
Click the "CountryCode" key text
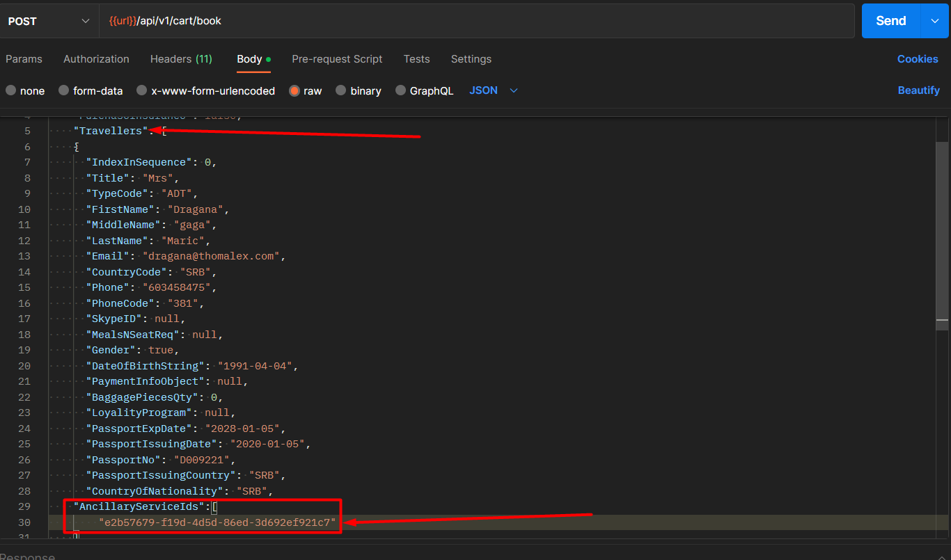click(127, 272)
